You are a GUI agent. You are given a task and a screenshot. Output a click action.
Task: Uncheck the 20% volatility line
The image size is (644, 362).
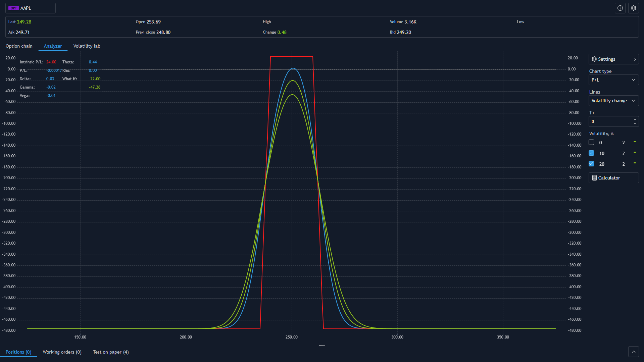[x=591, y=164]
